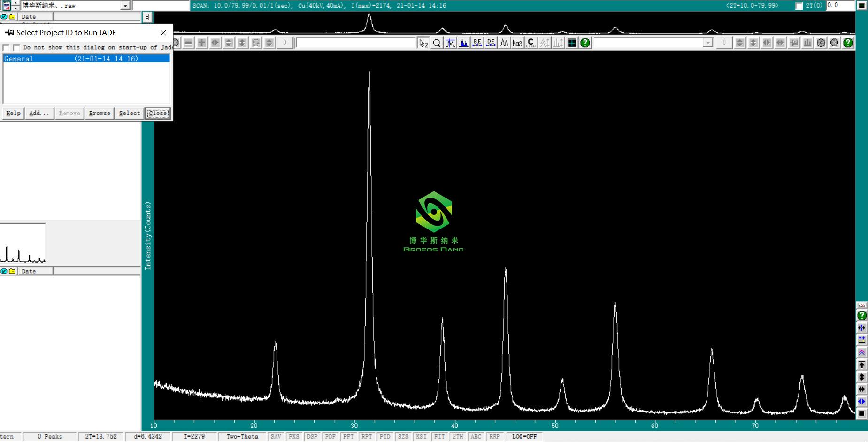Click the Select button in dialog

tap(129, 113)
